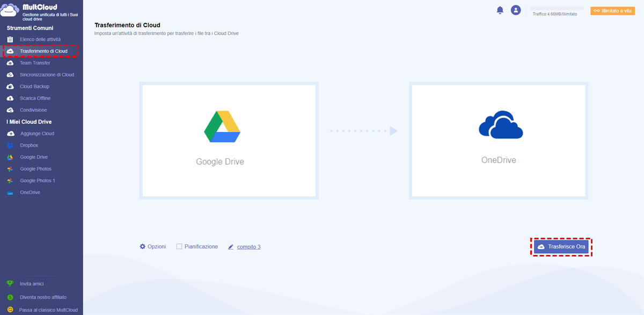Viewport: 644px width, 315px height.
Task: Click Aggiunge Cloud label
Action: pyautogui.click(x=37, y=134)
